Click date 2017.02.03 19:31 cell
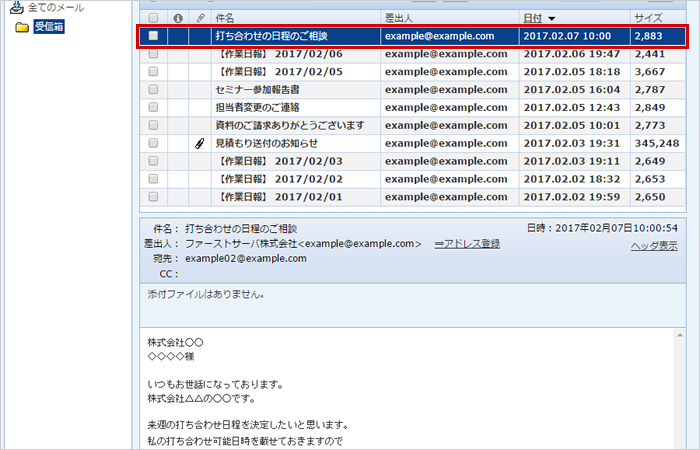Viewport: 700px width, 450px height. (x=572, y=143)
